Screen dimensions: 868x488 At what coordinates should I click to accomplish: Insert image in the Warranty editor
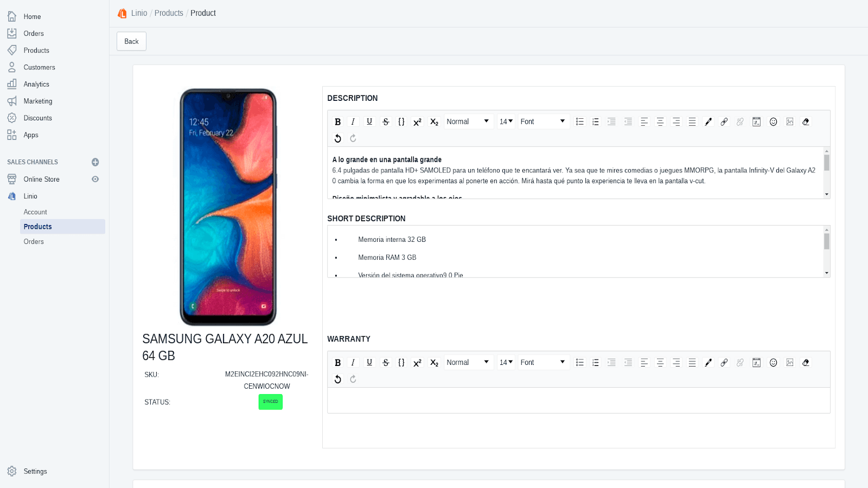click(x=789, y=363)
